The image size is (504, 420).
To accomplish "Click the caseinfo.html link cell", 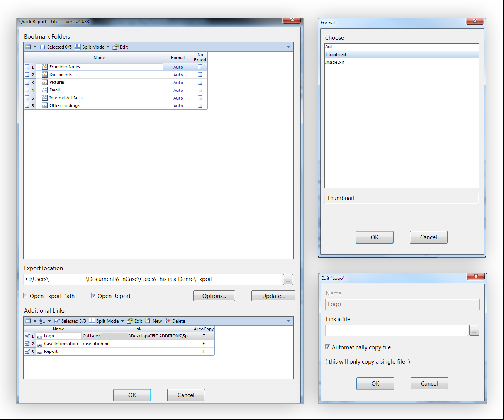I will point(137,344).
